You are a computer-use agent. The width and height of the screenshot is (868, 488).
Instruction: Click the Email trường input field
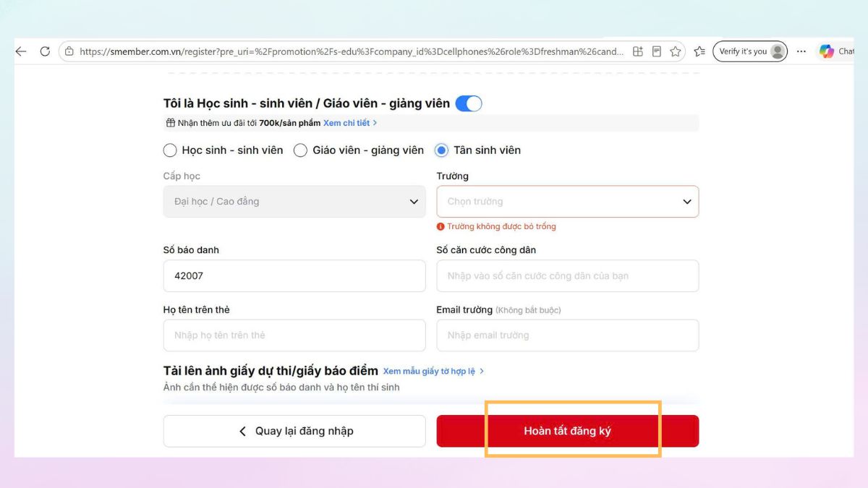(x=568, y=335)
